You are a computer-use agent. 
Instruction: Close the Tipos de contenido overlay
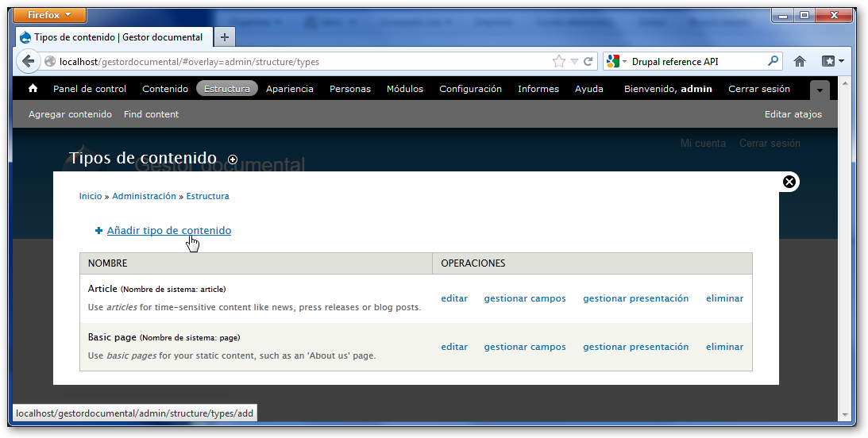click(x=789, y=182)
